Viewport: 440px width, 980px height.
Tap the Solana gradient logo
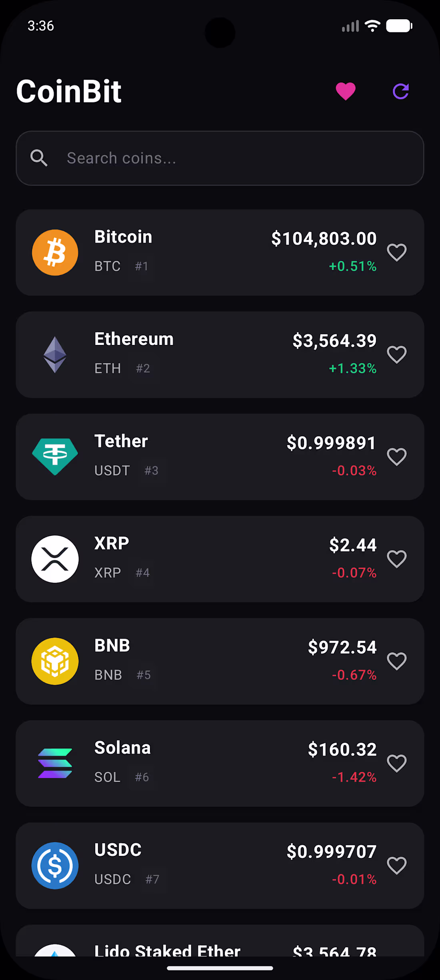pyautogui.click(x=55, y=763)
